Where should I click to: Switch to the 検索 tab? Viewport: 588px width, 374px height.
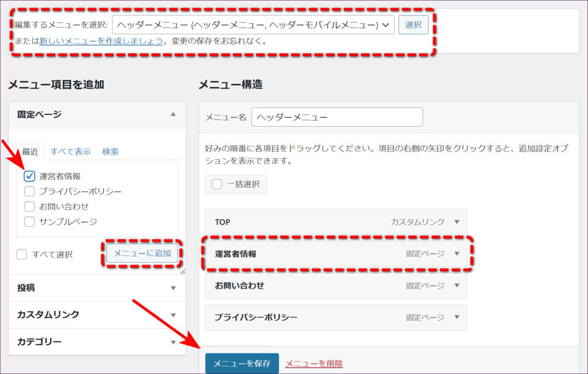(x=110, y=151)
